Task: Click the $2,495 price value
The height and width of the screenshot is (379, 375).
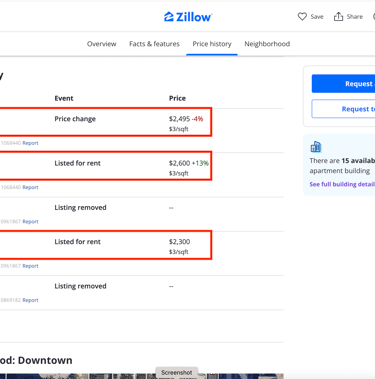Action: 179,119
